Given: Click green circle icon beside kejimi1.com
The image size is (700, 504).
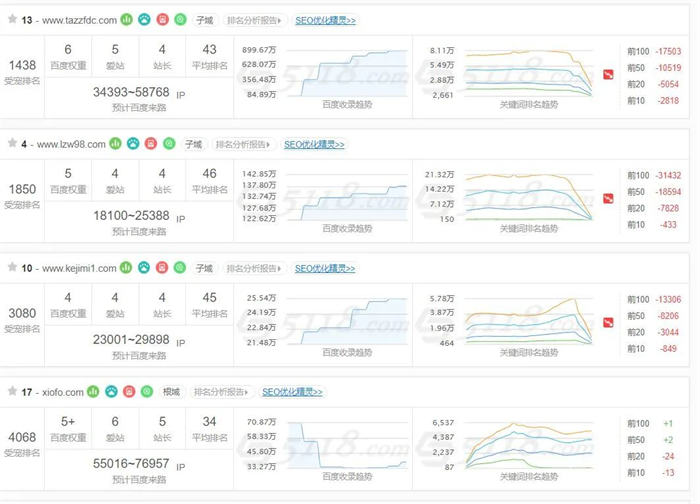Looking at the screenshot, I should point(180,268).
